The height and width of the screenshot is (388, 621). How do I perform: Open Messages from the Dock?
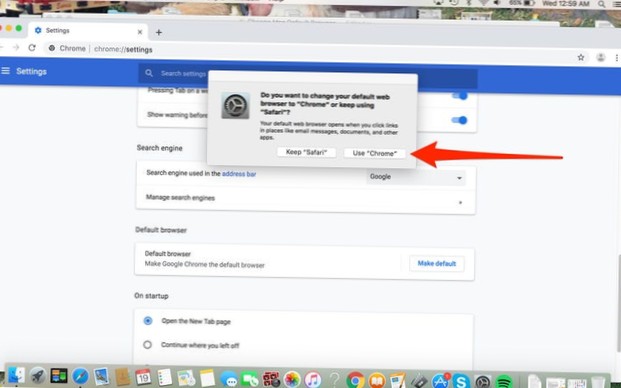(229, 379)
